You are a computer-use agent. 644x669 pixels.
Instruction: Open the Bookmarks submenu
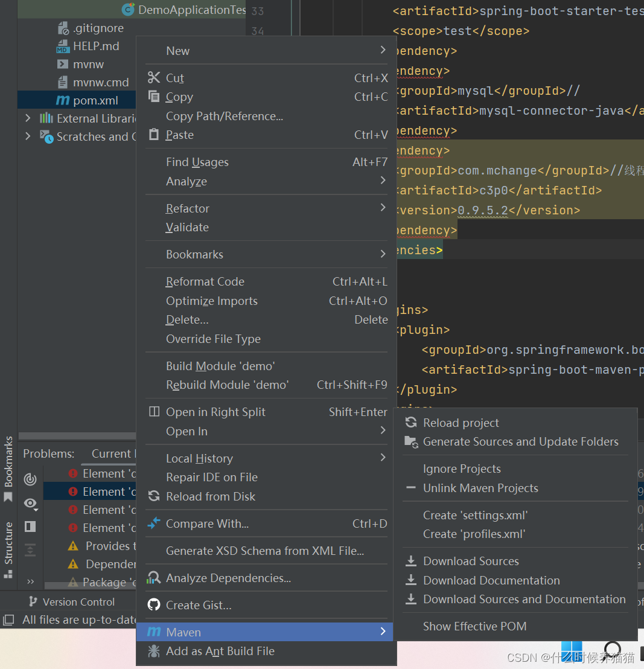click(266, 254)
